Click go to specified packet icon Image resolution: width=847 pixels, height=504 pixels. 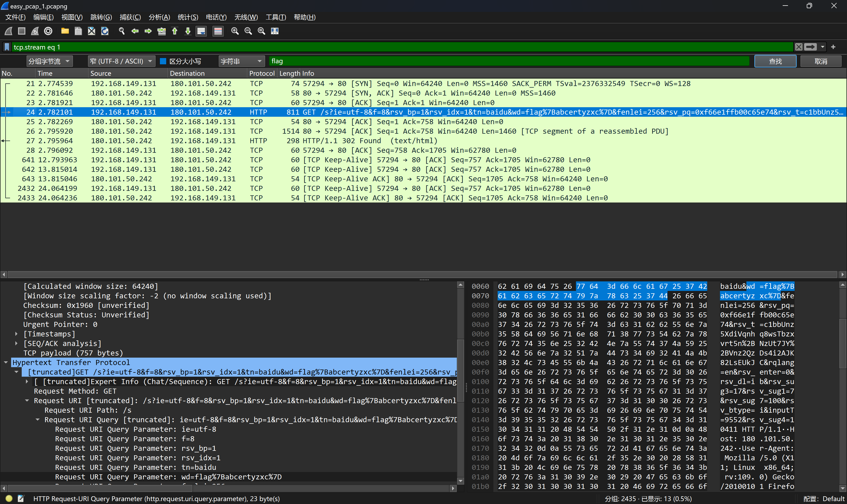click(x=162, y=31)
